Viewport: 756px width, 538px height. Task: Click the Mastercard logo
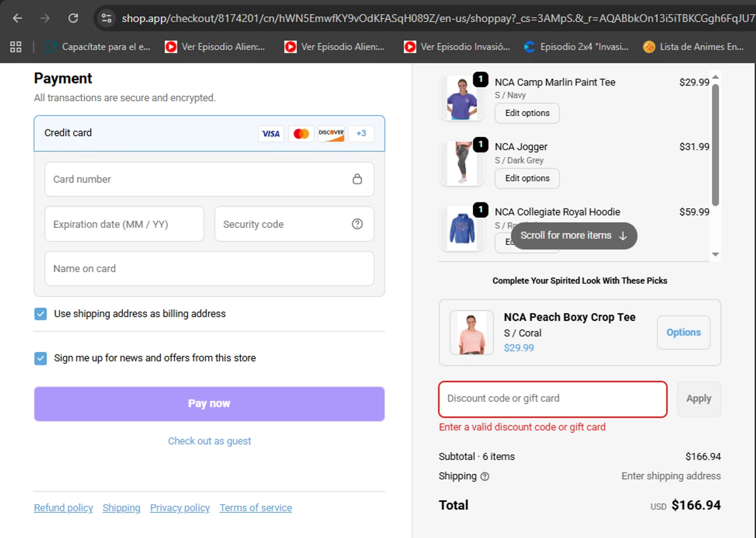point(301,134)
